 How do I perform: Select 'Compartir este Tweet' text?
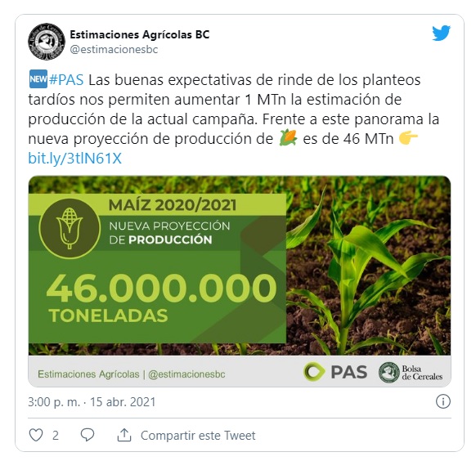198,436
